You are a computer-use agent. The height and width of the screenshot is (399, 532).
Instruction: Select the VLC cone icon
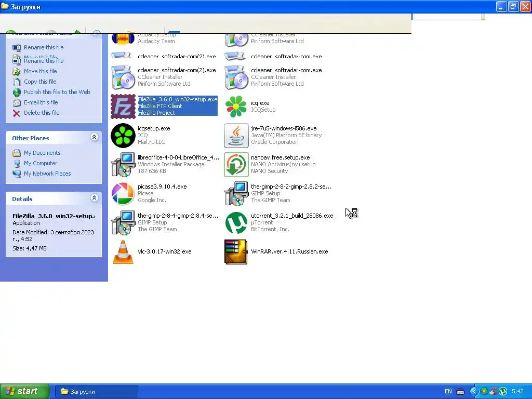(x=123, y=252)
